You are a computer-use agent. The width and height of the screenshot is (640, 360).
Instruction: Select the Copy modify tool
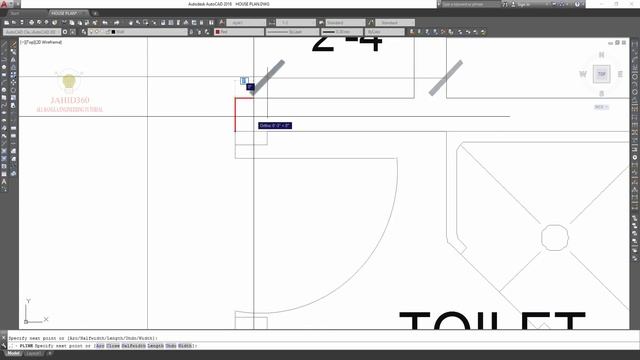[13, 52]
